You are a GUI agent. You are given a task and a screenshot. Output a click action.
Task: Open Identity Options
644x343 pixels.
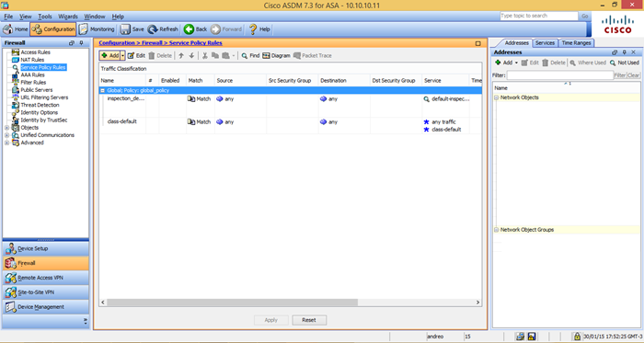pos(39,112)
